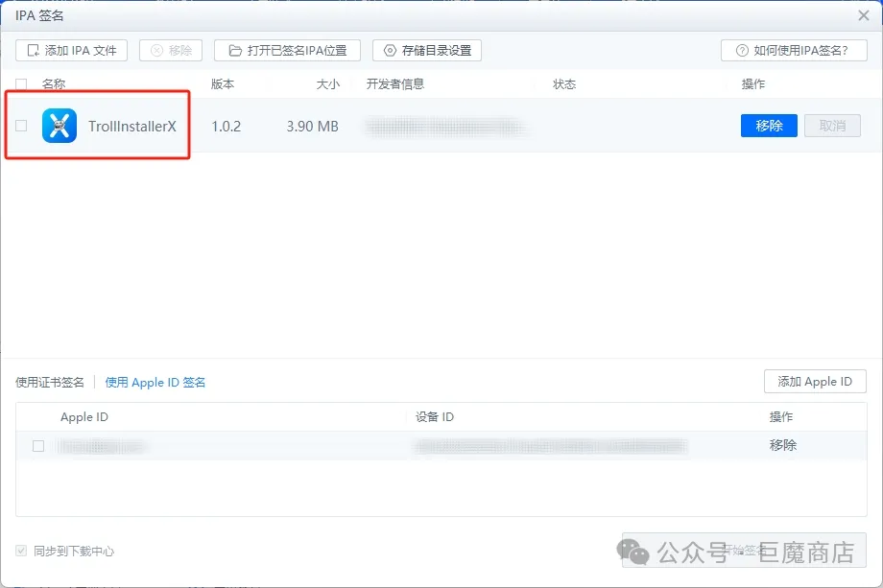Click the add-file icon on Add IPA button
This screenshot has width=883, height=588.
pos(34,51)
